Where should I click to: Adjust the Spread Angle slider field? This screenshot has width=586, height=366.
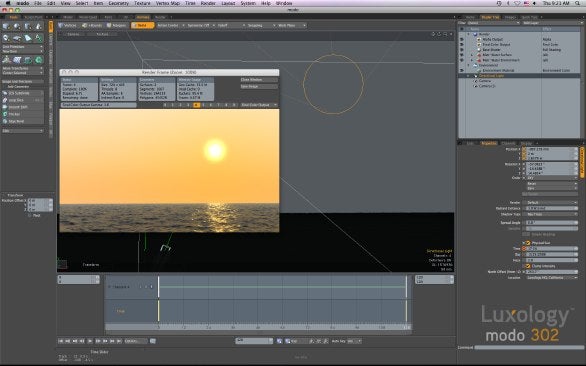(552, 222)
